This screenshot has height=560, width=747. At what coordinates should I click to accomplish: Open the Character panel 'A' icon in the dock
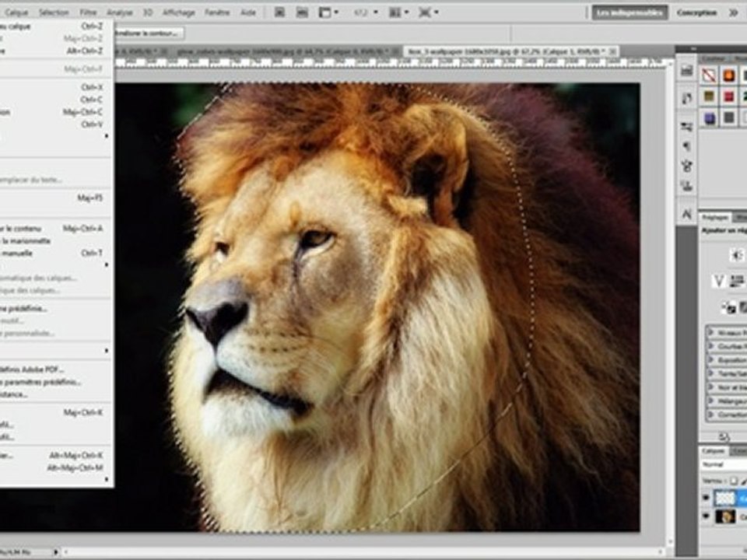point(686,215)
